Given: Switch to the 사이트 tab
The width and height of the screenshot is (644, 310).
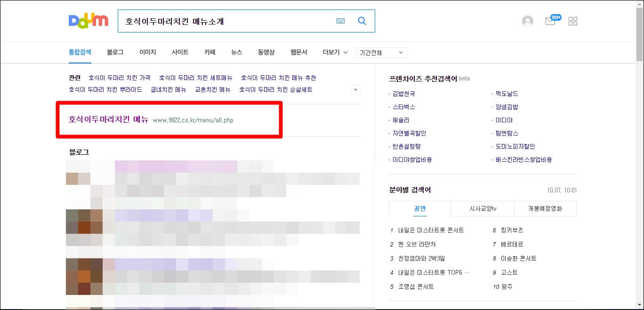Looking at the screenshot, I should coord(180,52).
